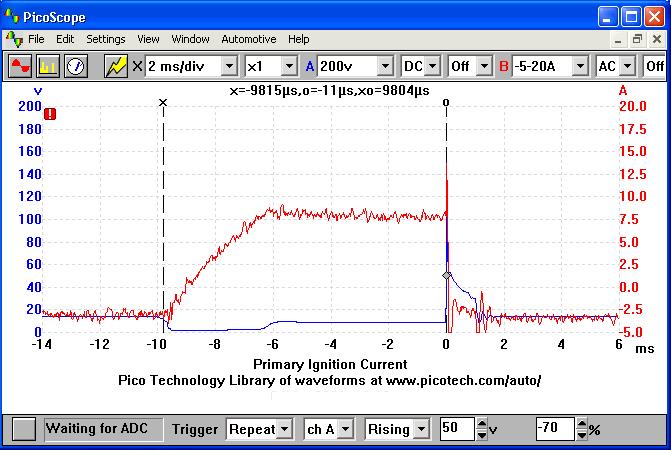Close the inner document window
Screen dimensions: 671x450
point(657,39)
